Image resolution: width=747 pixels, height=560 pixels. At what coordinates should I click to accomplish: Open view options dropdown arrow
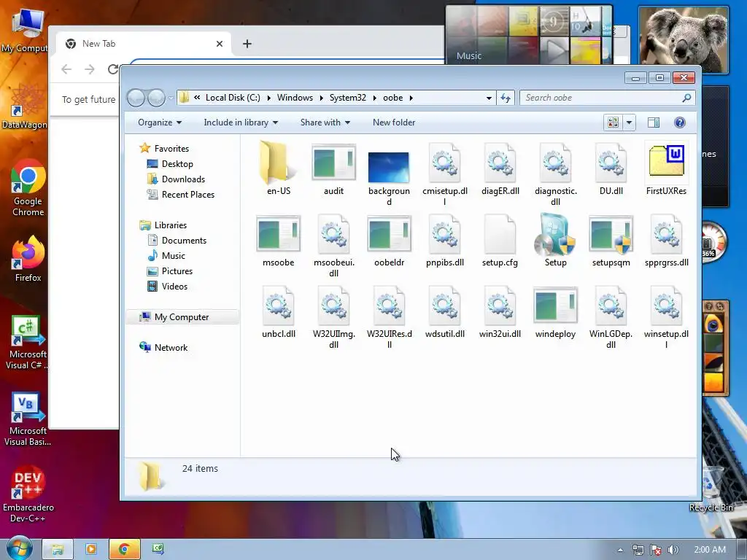pos(629,122)
